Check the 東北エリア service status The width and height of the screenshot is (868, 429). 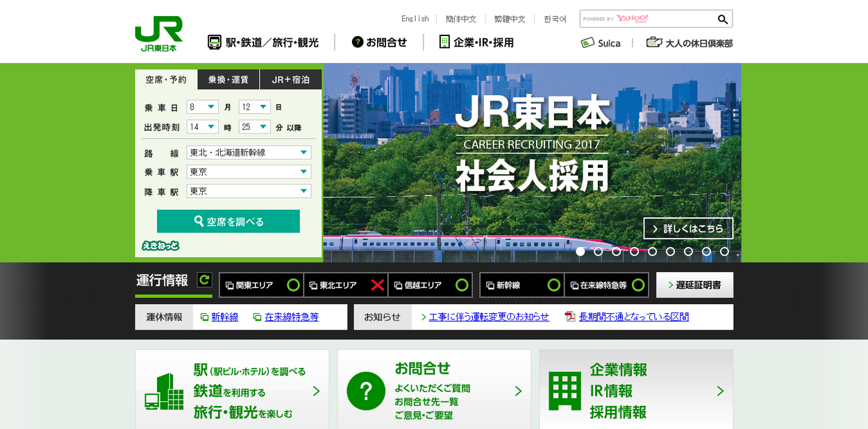point(346,285)
